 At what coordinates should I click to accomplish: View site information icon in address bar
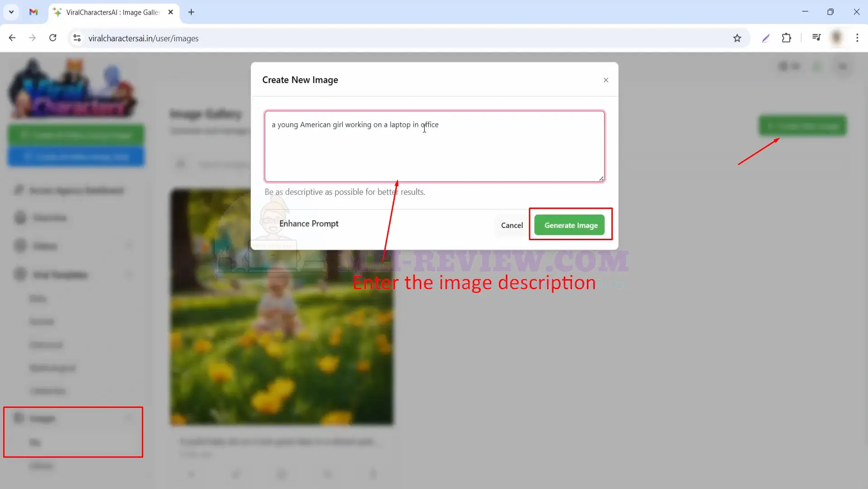(77, 38)
